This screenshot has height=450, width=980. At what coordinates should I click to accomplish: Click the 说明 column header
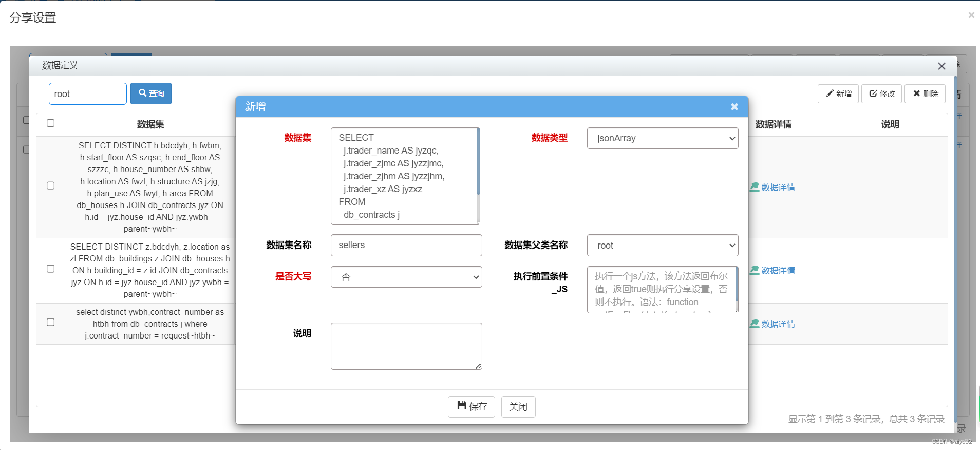pos(890,124)
